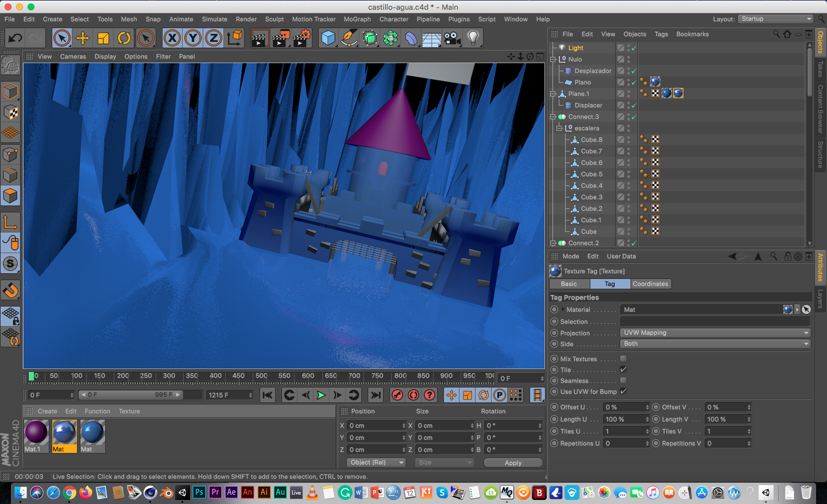827x504 pixels.
Task: Enable the Mix Textures checkbox
Action: 623,359
